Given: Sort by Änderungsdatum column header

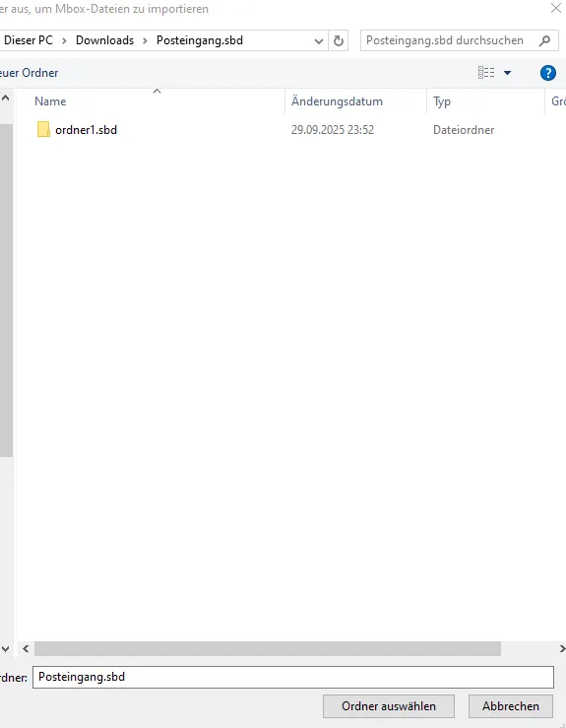Looking at the screenshot, I should tap(337, 101).
